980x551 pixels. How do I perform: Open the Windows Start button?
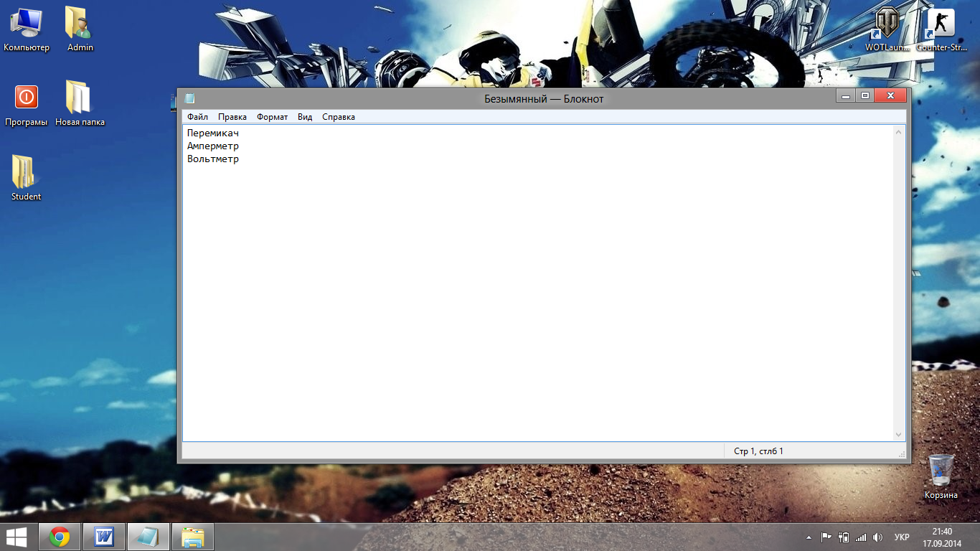point(17,537)
